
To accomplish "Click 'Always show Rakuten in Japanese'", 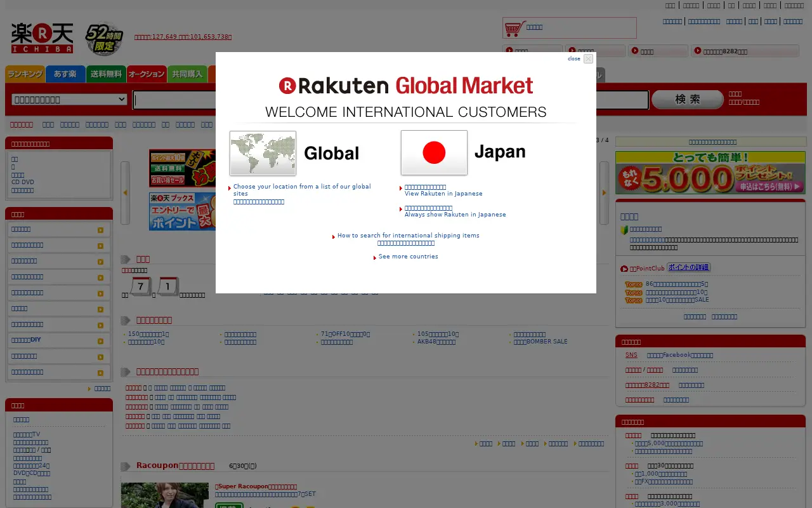I will point(455,215).
